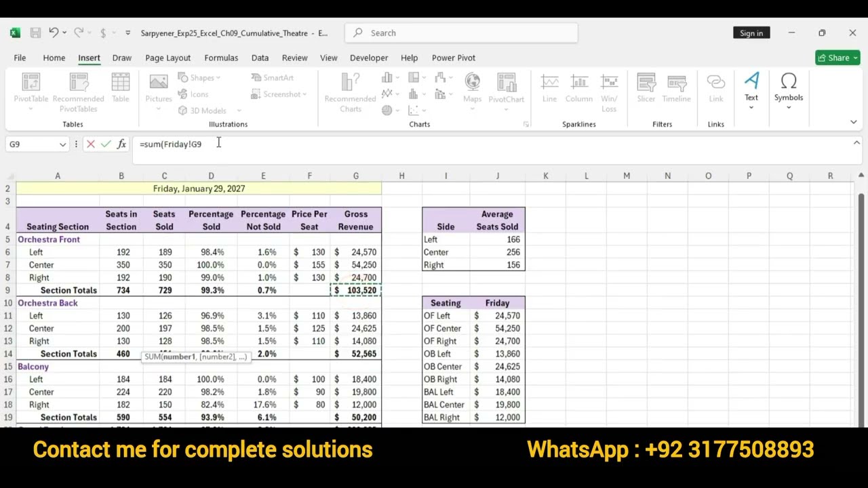Image resolution: width=868 pixels, height=488 pixels.
Task: Click the Sign in button
Action: [x=751, y=33]
